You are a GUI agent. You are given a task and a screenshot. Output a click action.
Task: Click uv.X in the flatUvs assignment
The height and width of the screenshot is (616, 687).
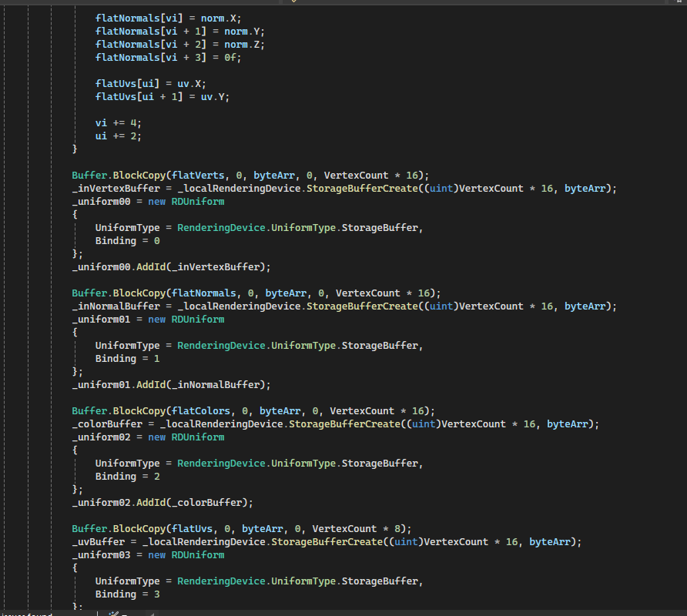coord(189,84)
